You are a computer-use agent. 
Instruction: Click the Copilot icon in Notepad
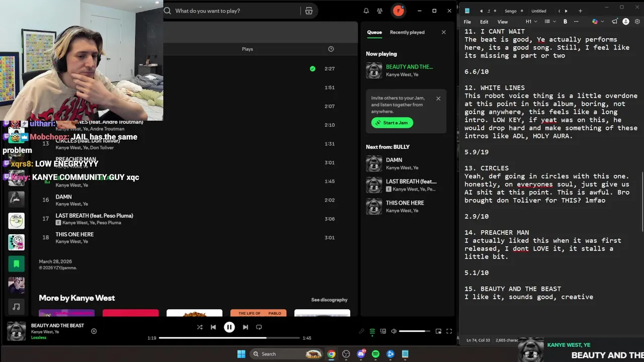coord(595,22)
